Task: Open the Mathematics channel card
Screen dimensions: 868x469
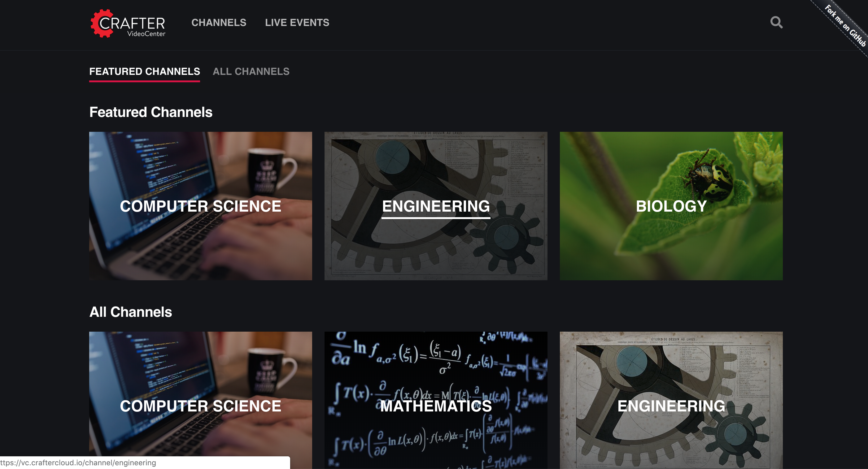Action: coord(436,400)
